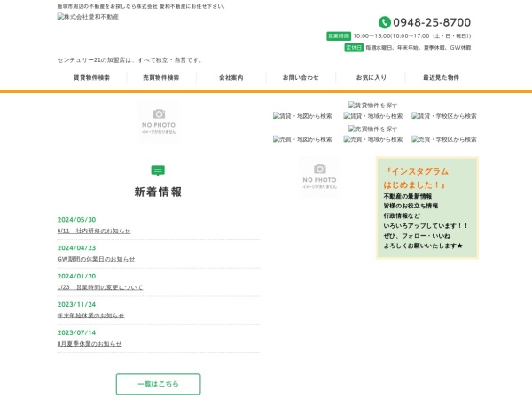Click the green 営業時間 label
The image size is (532, 399).
point(339,36)
